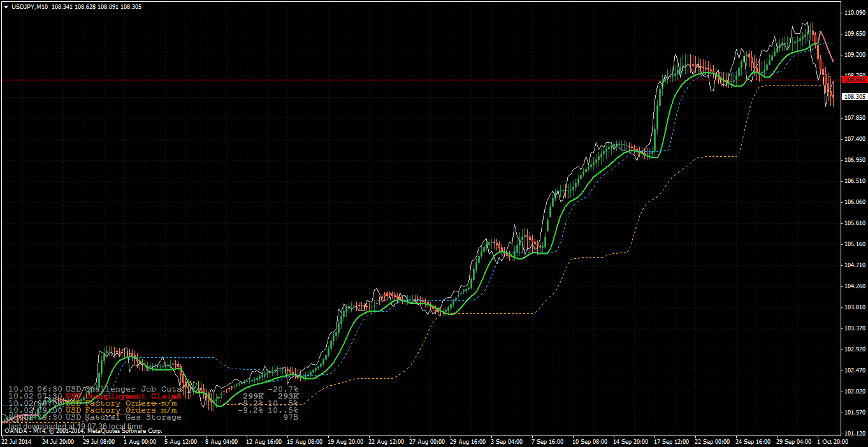Image resolution: width=868 pixels, height=447 pixels.
Task: Click the 102.020 price scale label
Action: click(854, 392)
